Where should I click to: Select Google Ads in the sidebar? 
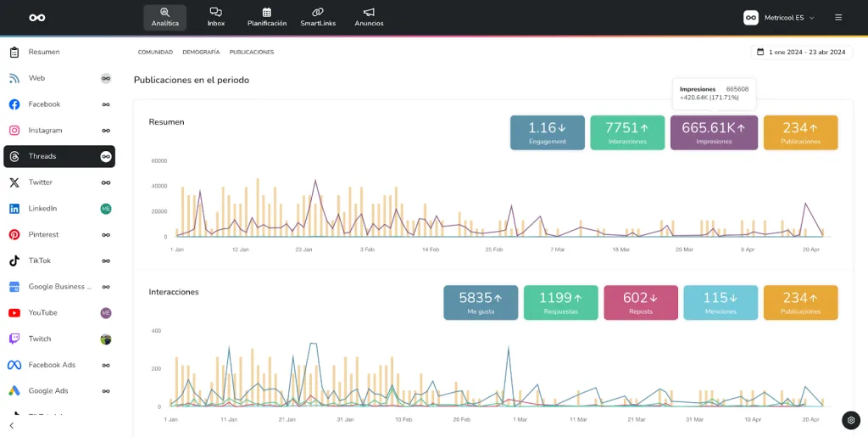tap(59, 390)
